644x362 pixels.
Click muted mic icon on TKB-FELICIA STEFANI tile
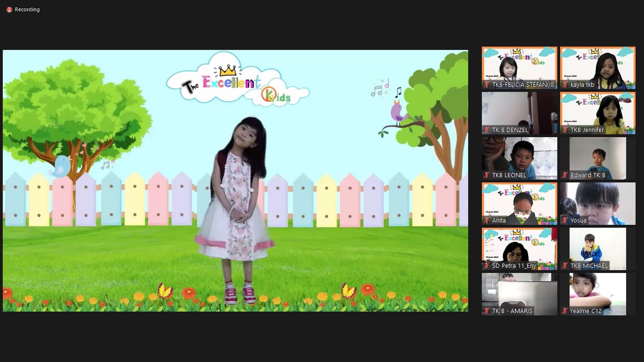[x=487, y=85]
